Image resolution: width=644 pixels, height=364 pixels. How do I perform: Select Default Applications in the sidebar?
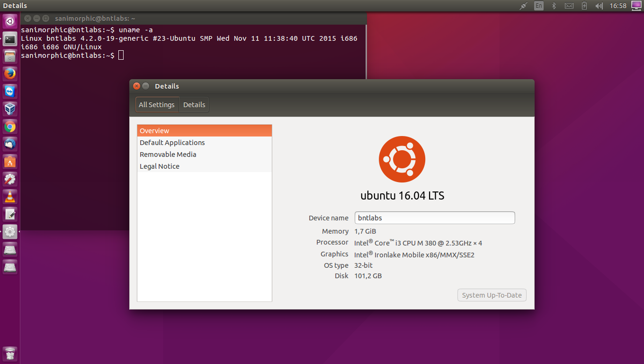172,142
